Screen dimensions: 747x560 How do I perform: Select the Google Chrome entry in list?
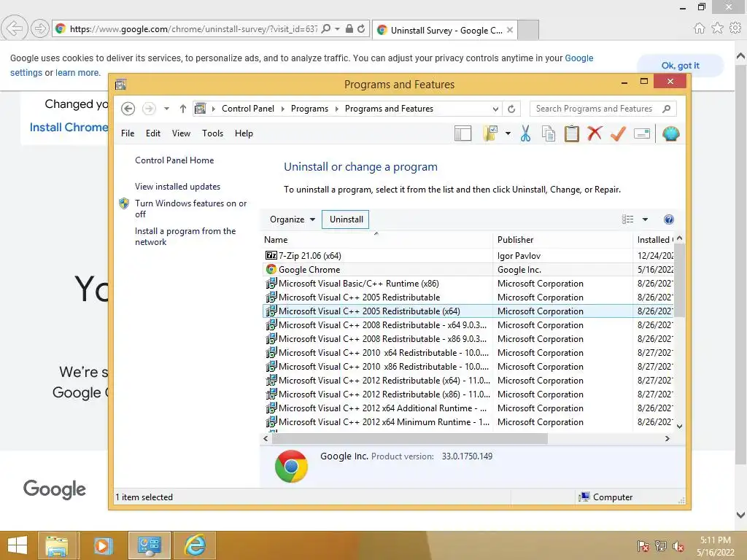coord(468,270)
